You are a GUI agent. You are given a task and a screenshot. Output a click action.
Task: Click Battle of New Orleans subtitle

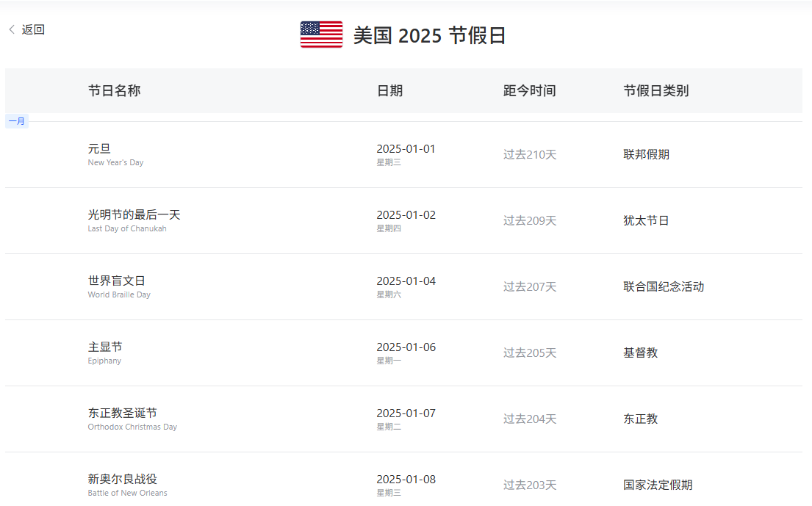[x=127, y=494]
